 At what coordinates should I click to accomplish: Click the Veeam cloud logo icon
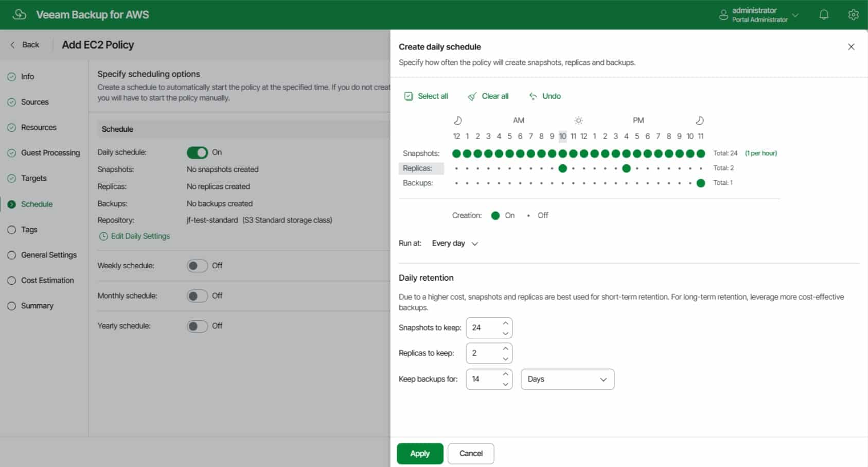coord(20,14)
